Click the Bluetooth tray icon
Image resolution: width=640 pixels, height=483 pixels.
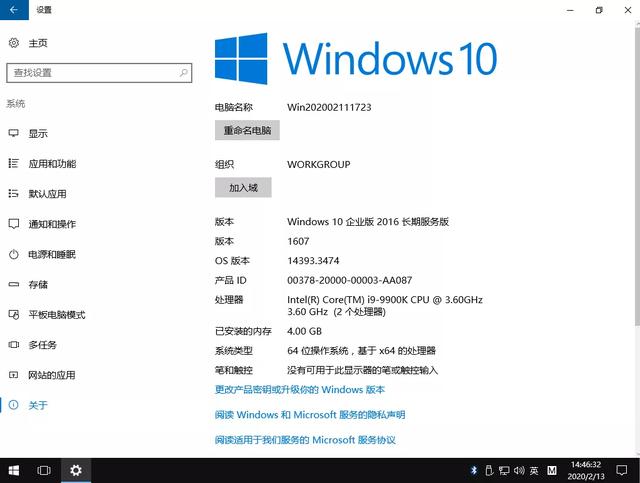pyautogui.click(x=473, y=470)
